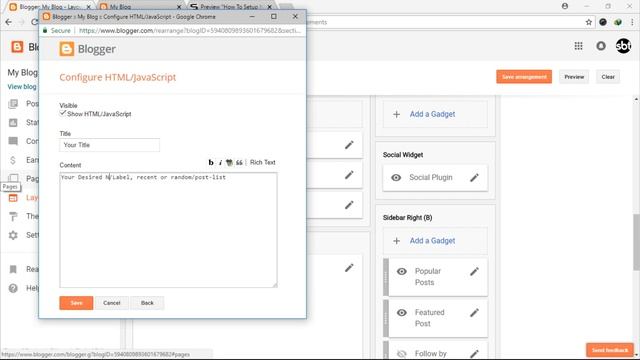
Task: Open notifications bell icon
Action: point(601,46)
